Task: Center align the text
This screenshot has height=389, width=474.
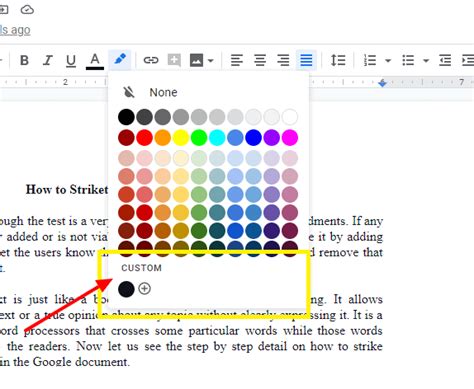Action: 260,60
